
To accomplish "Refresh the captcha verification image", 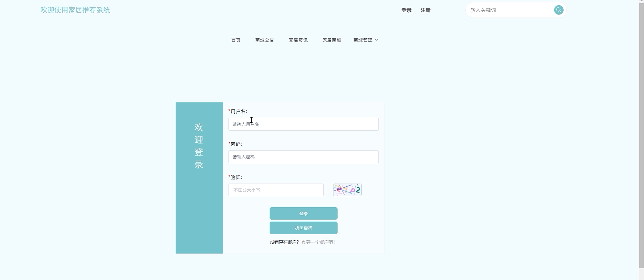I will tap(347, 190).
